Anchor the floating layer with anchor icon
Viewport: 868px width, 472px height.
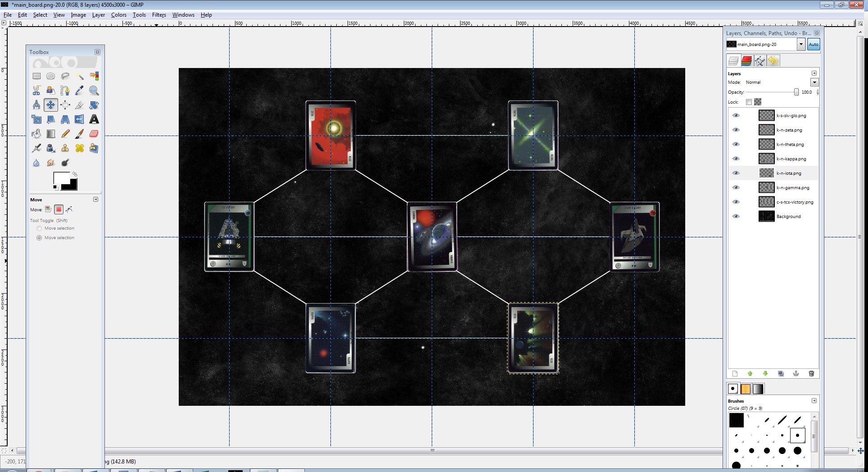point(796,374)
